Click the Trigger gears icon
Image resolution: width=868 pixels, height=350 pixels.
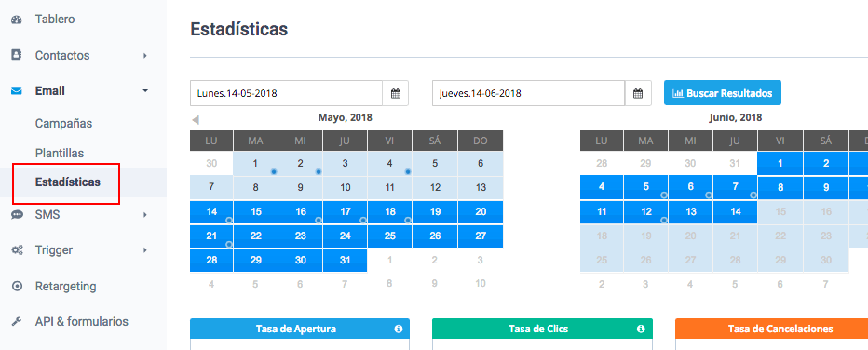click(17, 250)
